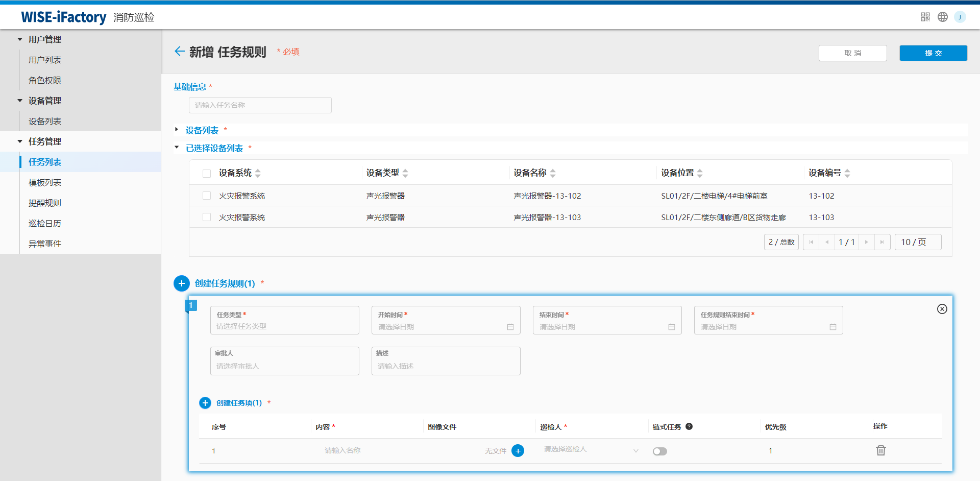Click the 链式任务 help question icon
Screen dimensions: 980x481
pos(689,427)
